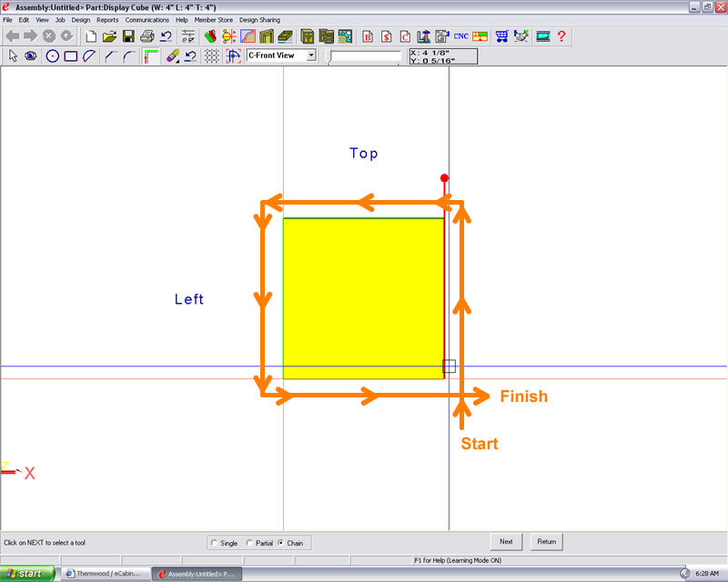Open the molding profile editor icon
This screenshot has width=728, height=582.
248,36
